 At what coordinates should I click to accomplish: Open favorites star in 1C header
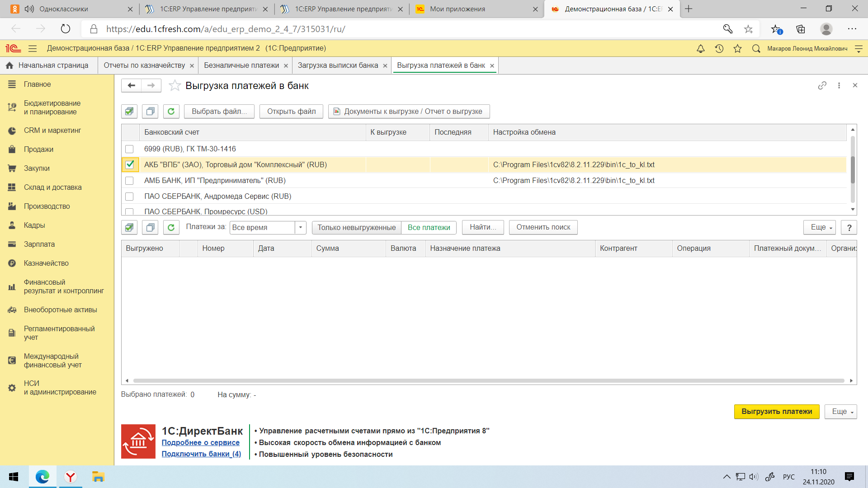(737, 48)
